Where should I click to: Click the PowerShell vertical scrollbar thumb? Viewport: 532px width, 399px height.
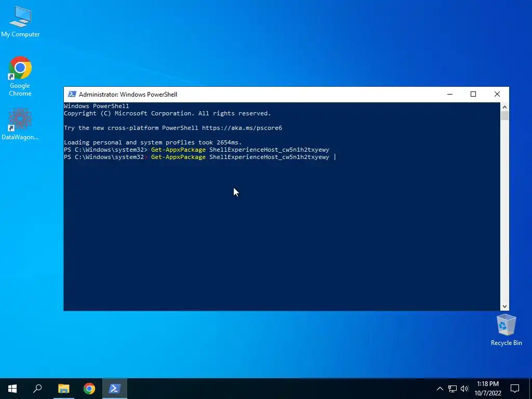point(504,116)
